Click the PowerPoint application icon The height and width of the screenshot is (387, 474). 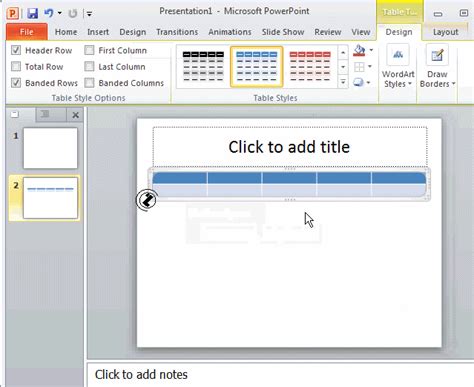pyautogui.click(x=13, y=13)
